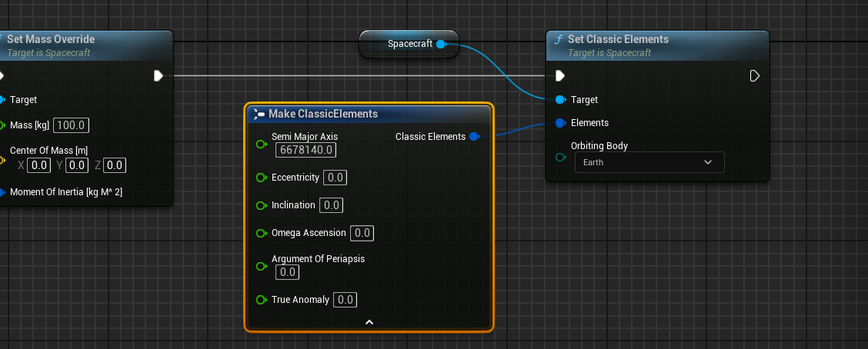The image size is (868, 349).
Task: Click the Argument Of Periapsis value field
Action: click(286, 272)
